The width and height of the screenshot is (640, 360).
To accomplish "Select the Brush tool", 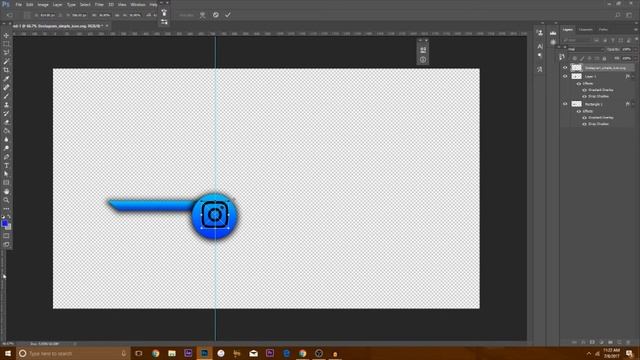I will click(6, 96).
